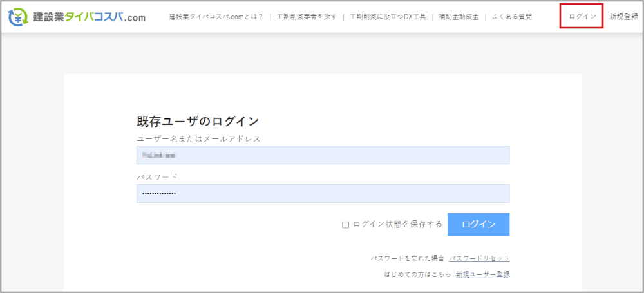Open the 工期削減に役立つDX工具 page
This screenshot has height=293, width=644.
pyautogui.click(x=388, y=17)
